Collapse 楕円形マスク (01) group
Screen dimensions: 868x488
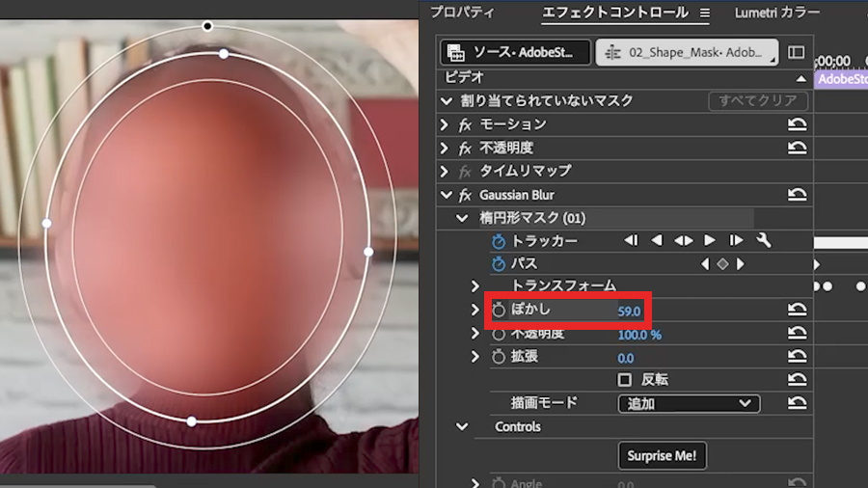462,218
